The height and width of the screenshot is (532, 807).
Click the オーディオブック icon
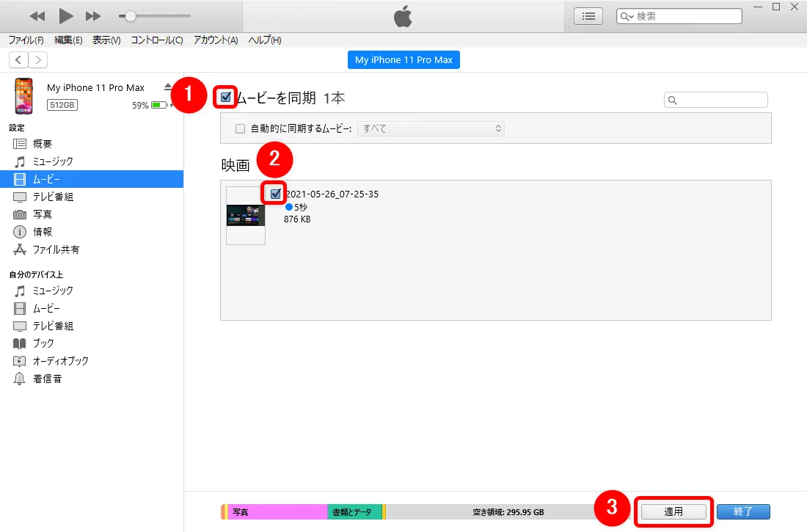pos(20,361)
